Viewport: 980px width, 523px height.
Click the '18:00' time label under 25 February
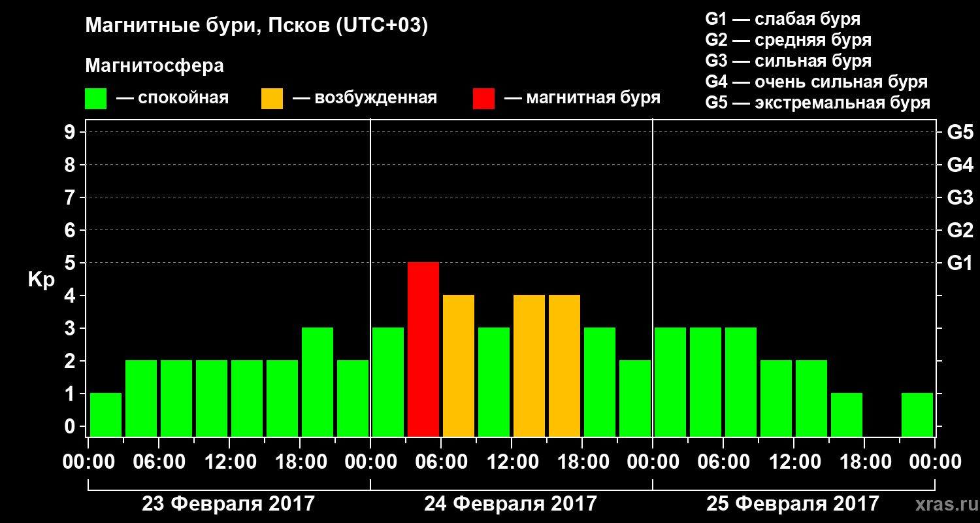[864, 462]
